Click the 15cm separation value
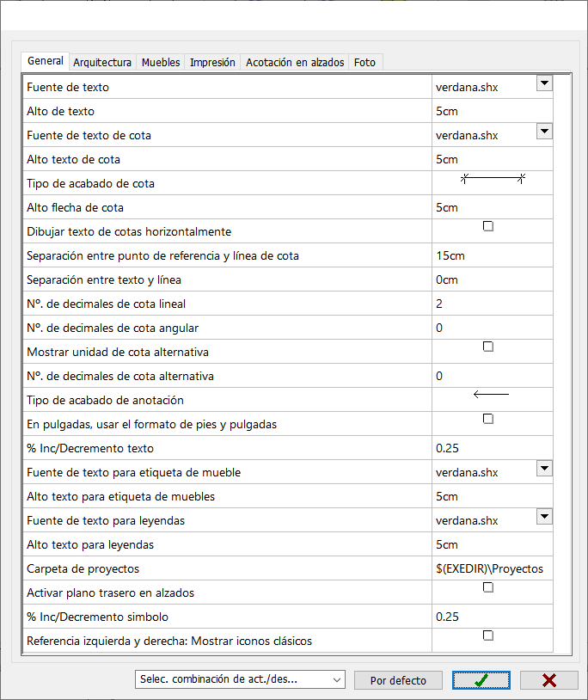This screenshot has height=700, width=588. tap(493, 255)
